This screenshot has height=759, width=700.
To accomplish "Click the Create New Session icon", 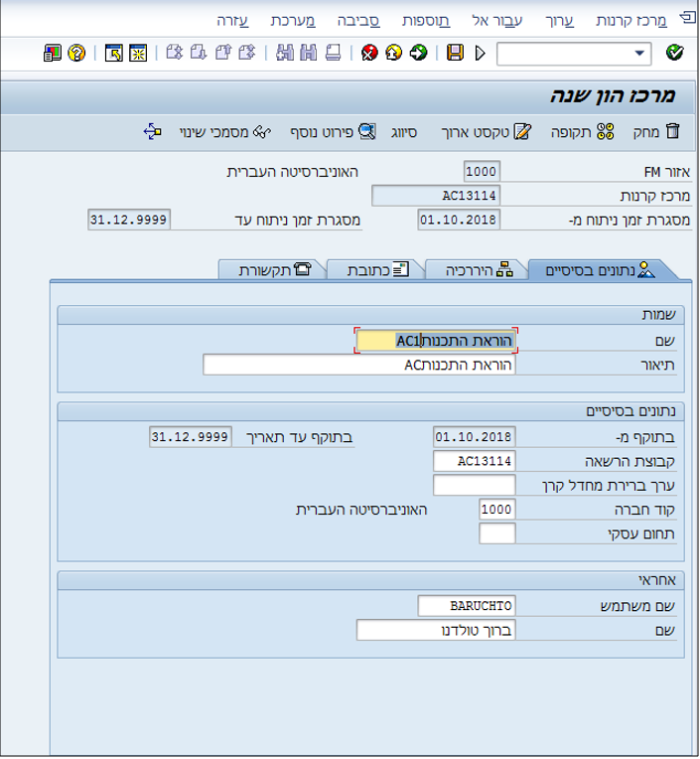I will pyautogui.click(x=138, y=53).
